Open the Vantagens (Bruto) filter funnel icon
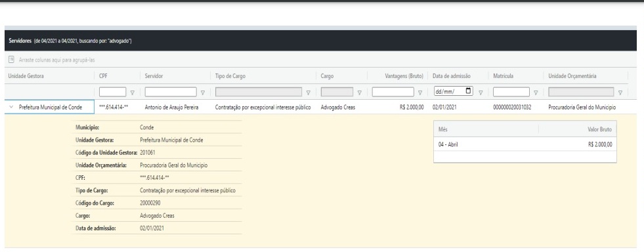Image resolution: width=644 pixels, height=252 pixels. click(x=419, y=93)
